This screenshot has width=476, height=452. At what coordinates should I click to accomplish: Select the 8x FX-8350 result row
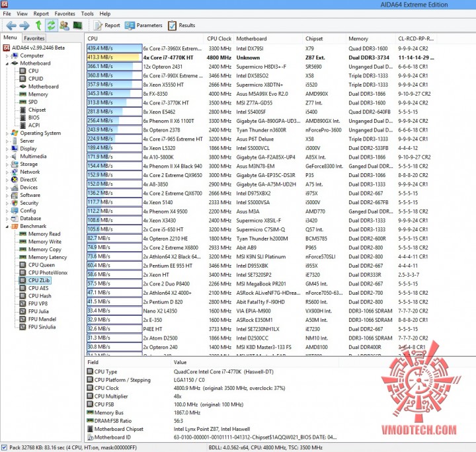[x=261, y=94]
